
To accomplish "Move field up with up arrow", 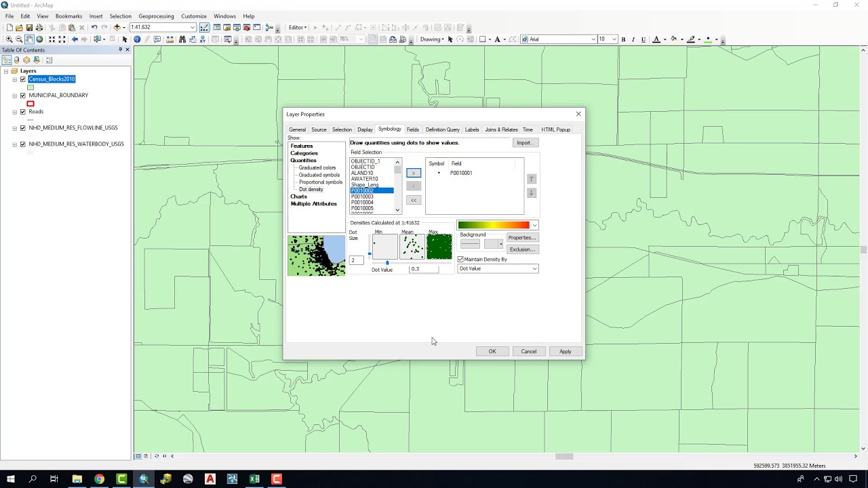I will pyautogui.click(x=532, y=179).
